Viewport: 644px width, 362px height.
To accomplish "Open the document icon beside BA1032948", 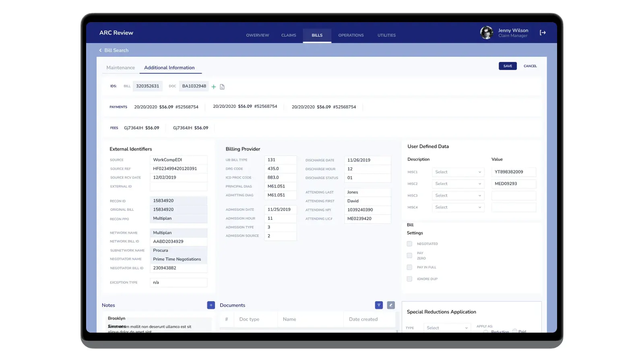I will [x=222, y=86].
